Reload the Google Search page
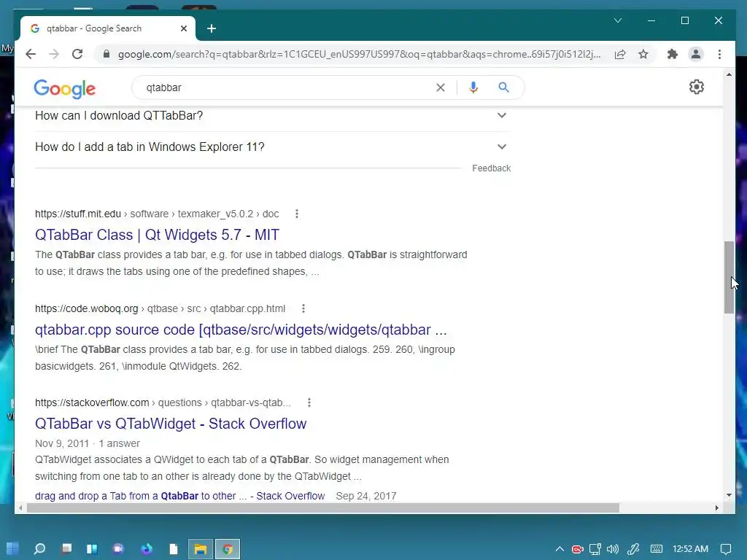Image resolution: width=747 pixels, height=560 pixels. 77,54
